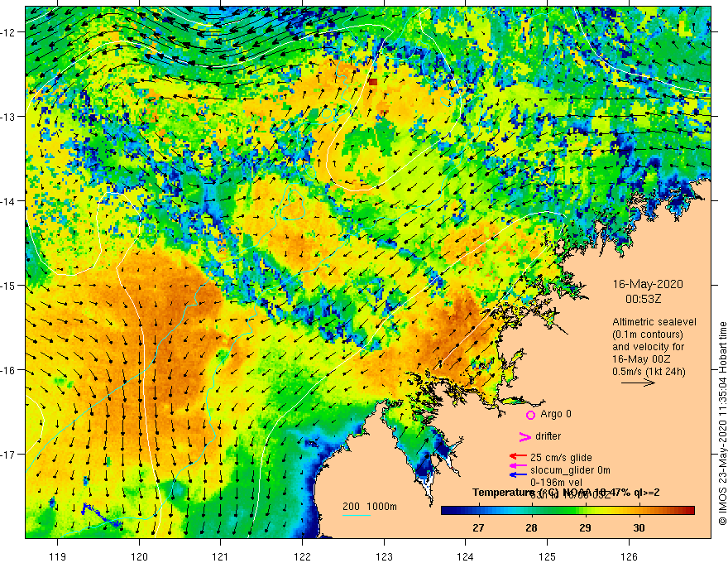Screen dimensions: 728x563
Task: Click longitude axis label 120
Action: (139, 557)
